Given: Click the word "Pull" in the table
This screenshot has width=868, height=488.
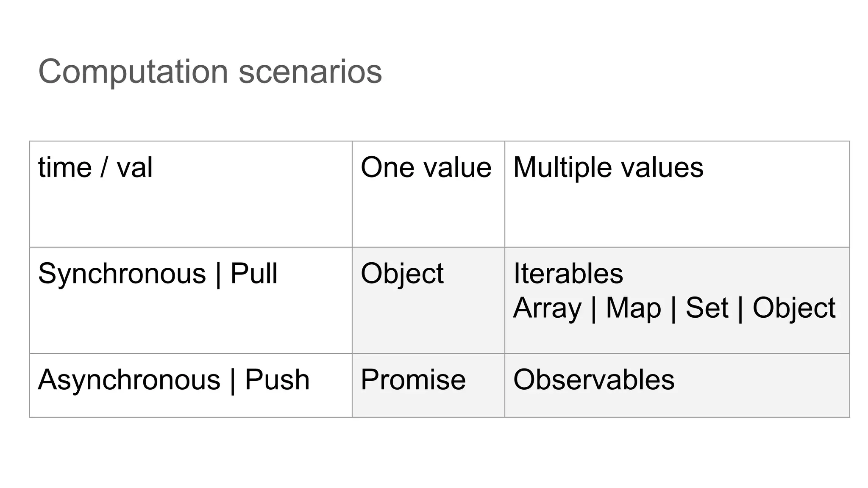Looking at the screenshot, I should [x=254, y=274].
